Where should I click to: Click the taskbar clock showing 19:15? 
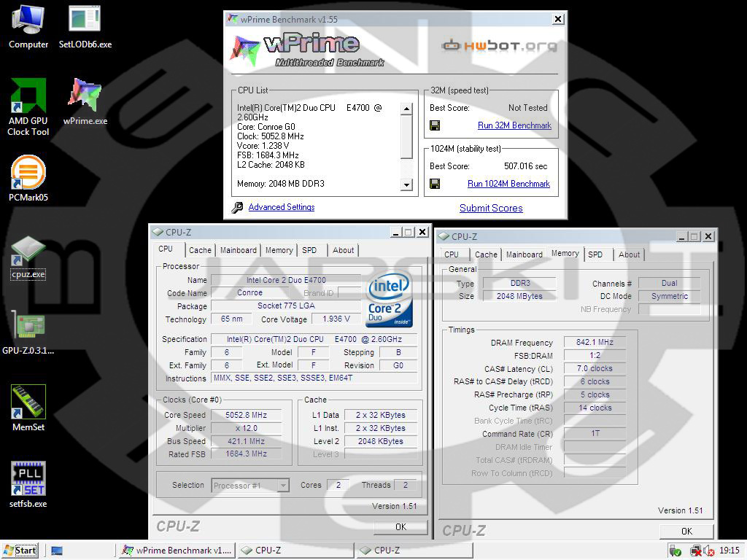point(729,551)
